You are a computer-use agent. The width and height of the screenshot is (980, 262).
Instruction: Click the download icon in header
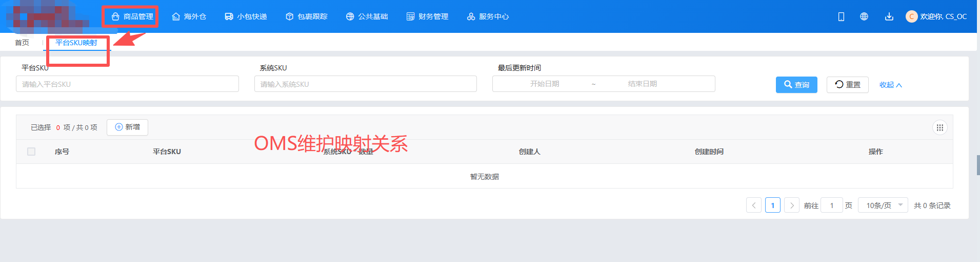point(889,16)
